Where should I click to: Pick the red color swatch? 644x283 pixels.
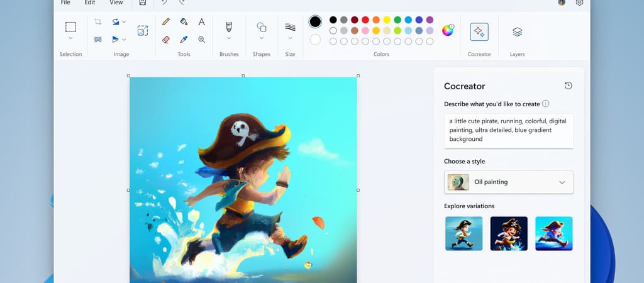365,20
